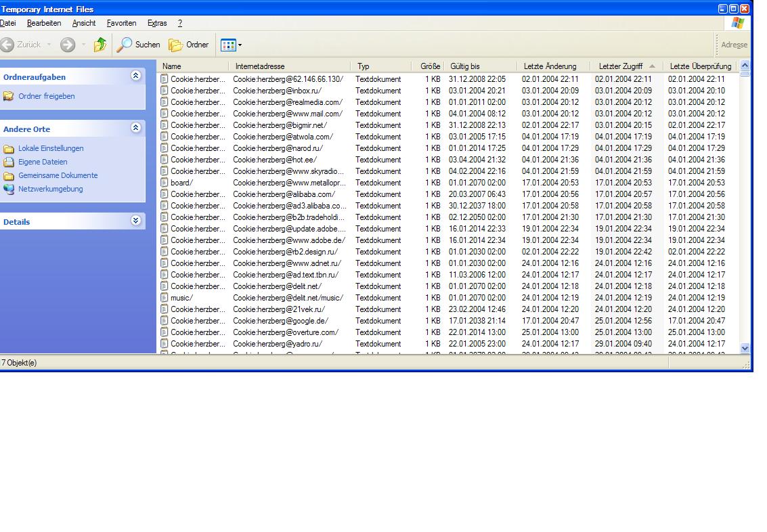Open the Netzwerkumgebung link icon
Image resolution: width=767 pixels, height=532 pixels.
[9, 189]
